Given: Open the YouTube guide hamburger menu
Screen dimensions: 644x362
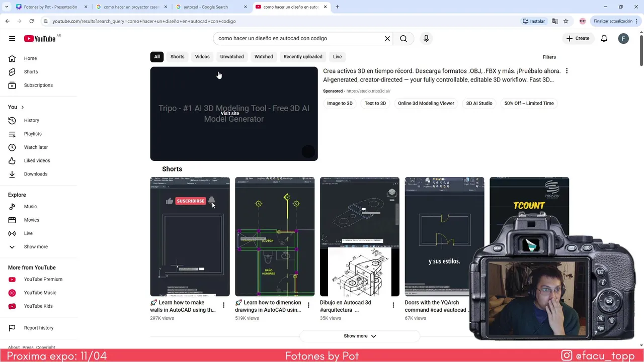Looking at the screenshot, I should pyautogui.click(x=12, y=39).
